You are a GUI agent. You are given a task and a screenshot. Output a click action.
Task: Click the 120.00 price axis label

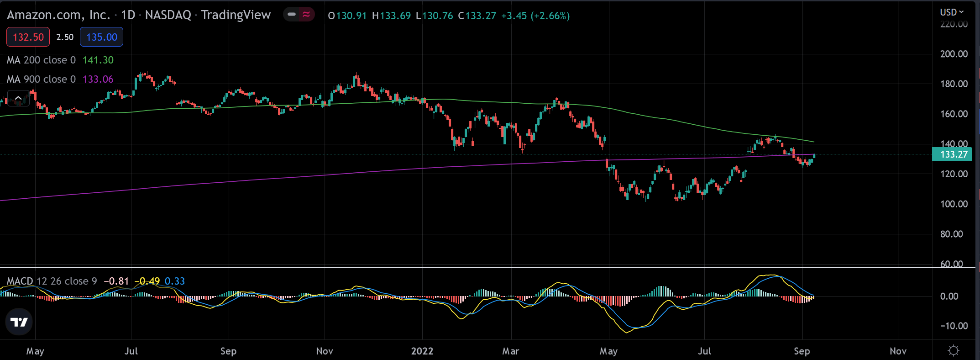click(x=954, y=174)
